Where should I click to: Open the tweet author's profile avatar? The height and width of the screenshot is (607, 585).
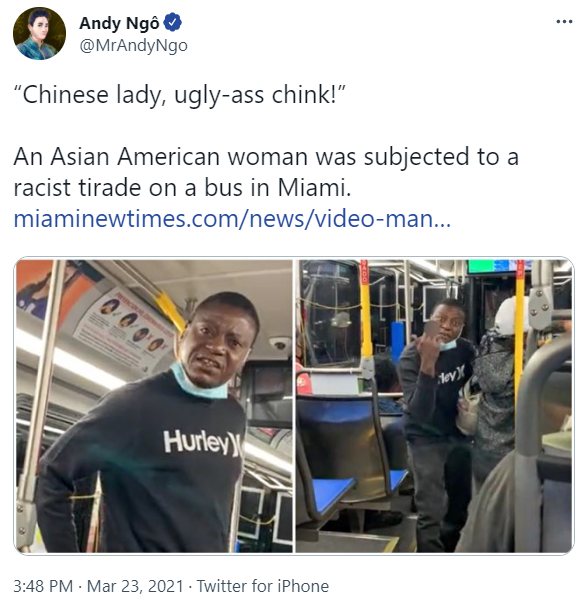[39, 34]
